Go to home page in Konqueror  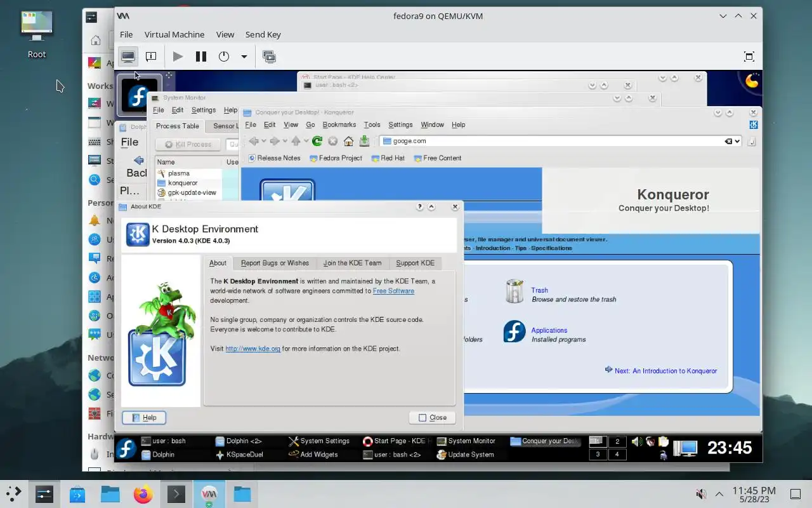point(348,141)
